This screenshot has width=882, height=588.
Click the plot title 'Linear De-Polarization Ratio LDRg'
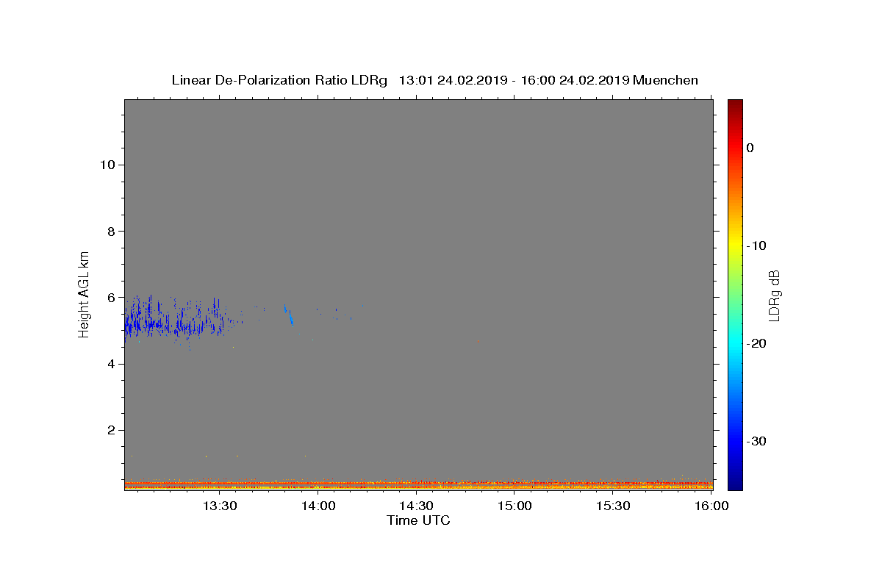(x=279, y=80)
